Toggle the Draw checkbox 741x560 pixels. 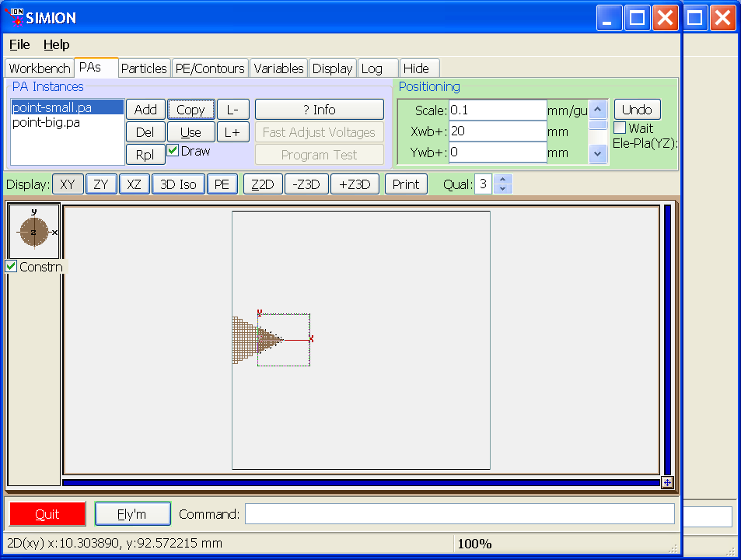[173, 151]
